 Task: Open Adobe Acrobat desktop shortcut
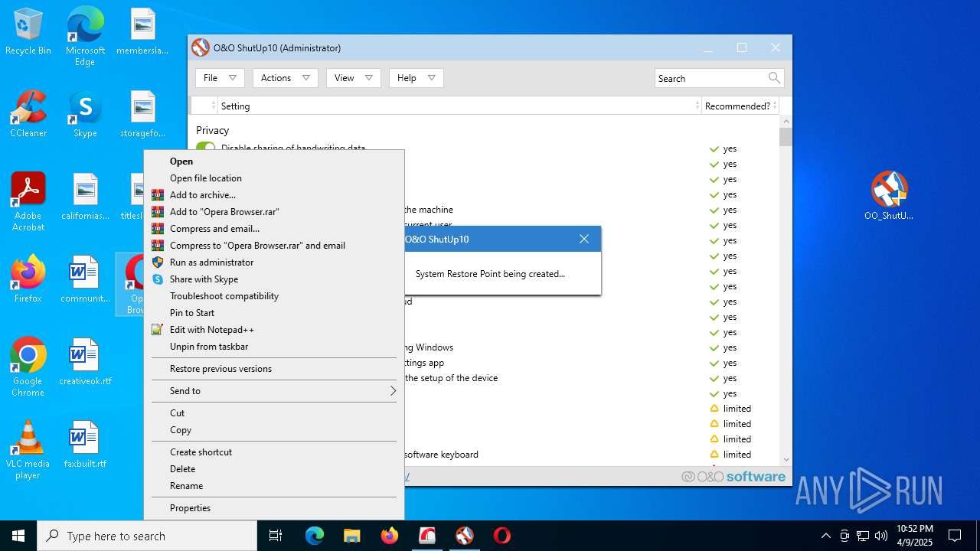tap(28, 202)
